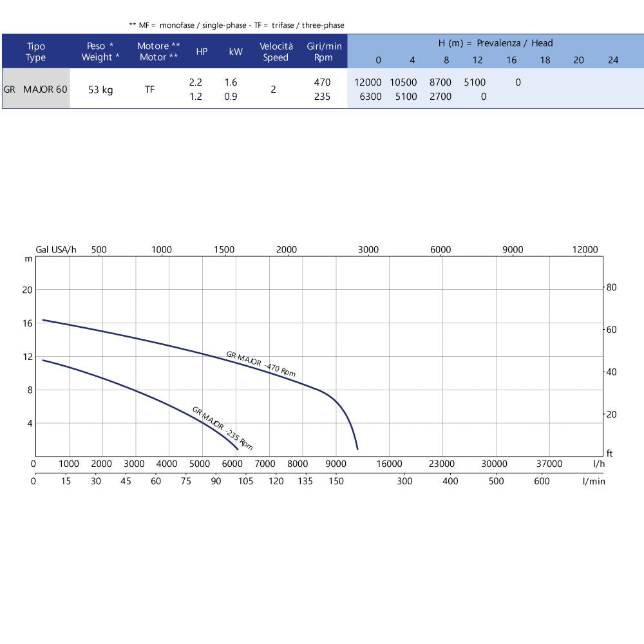Click the 235 rpm table value
The image size is (644, 644).
coord(323,97)
